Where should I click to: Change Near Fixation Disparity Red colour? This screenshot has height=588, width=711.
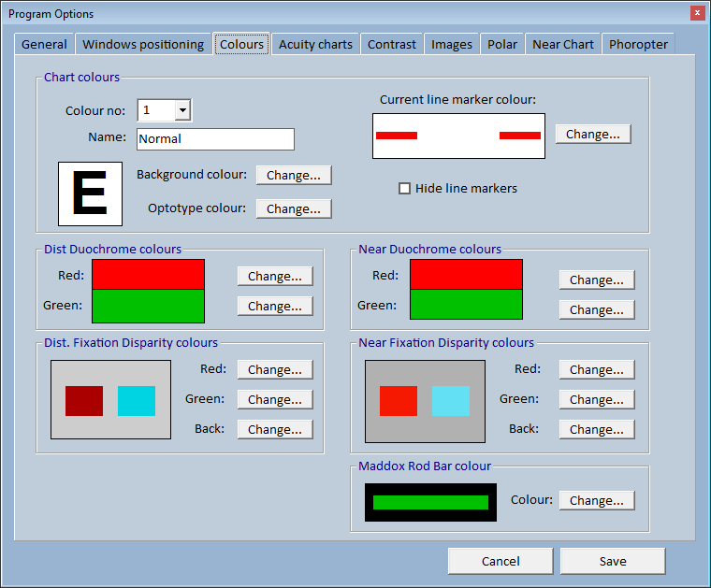click(x=597, y=369)
